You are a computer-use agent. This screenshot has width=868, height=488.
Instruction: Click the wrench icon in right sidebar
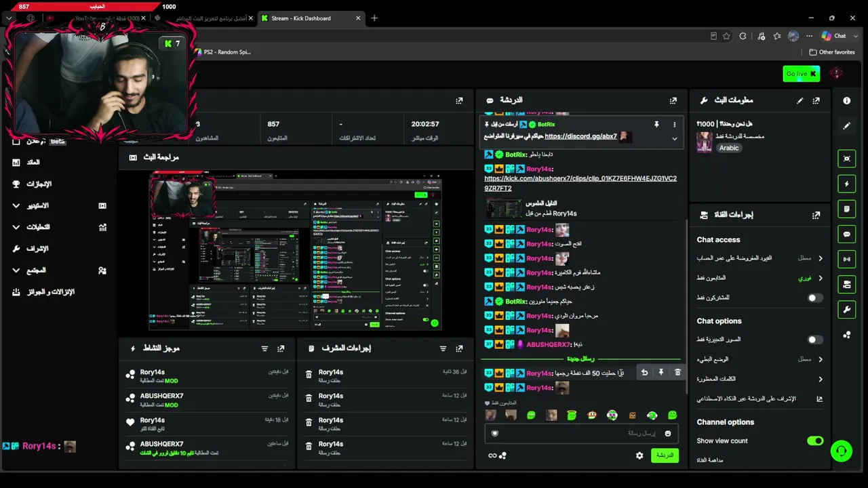pos(847,310)
